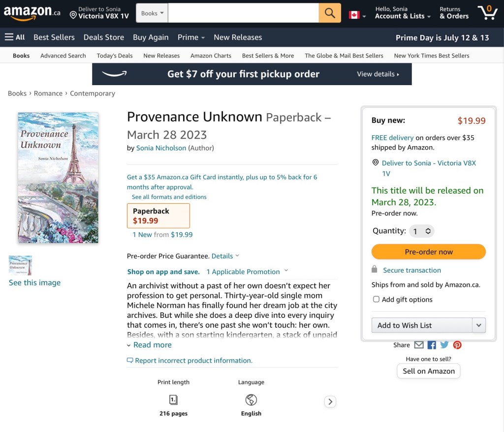Click the Amazon.ca logo
Viewport: 504px width, 432px height.
click(32, 13)
